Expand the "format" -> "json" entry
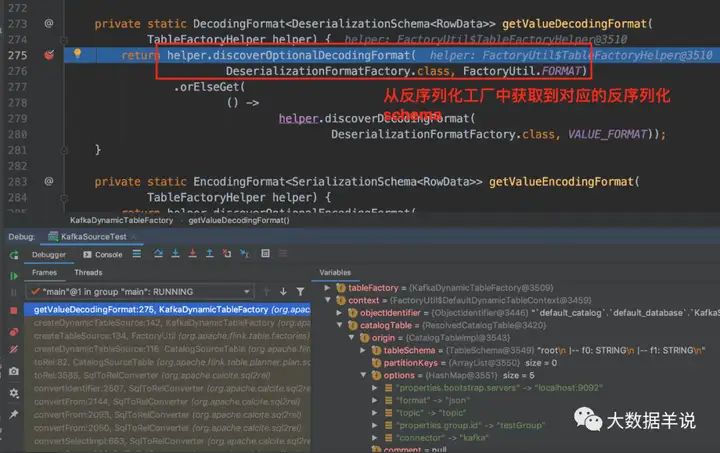This screenshot has width=720, height=453. [375, 401]
